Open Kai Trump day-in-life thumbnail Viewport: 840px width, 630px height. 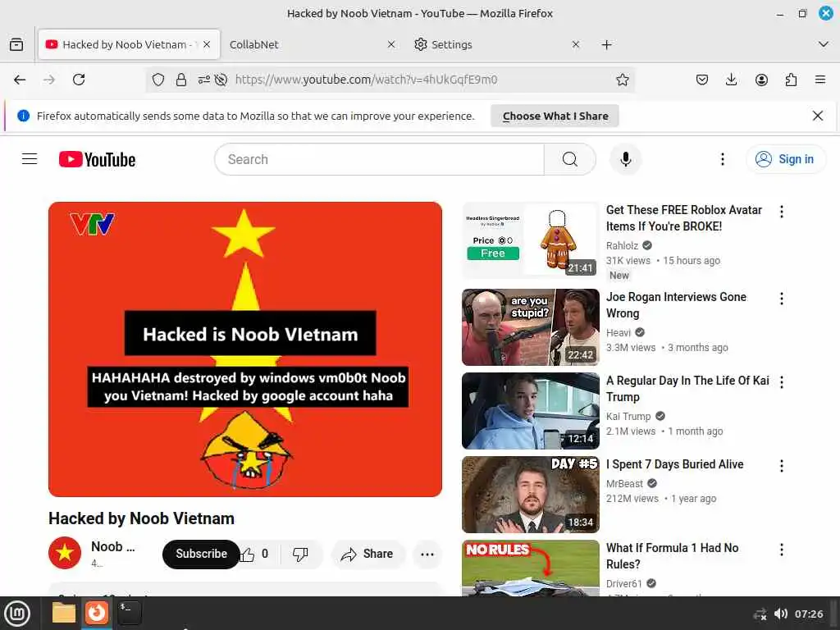(531, 411)
